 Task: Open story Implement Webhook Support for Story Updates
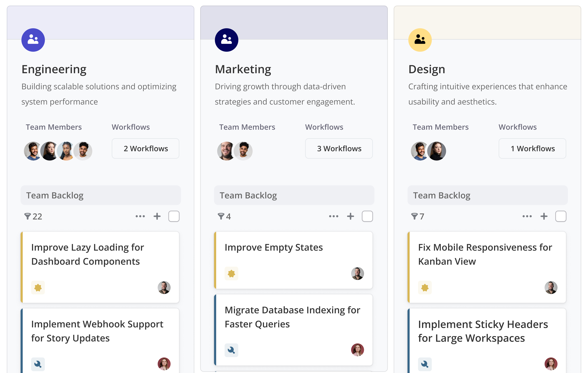point(100,341)
